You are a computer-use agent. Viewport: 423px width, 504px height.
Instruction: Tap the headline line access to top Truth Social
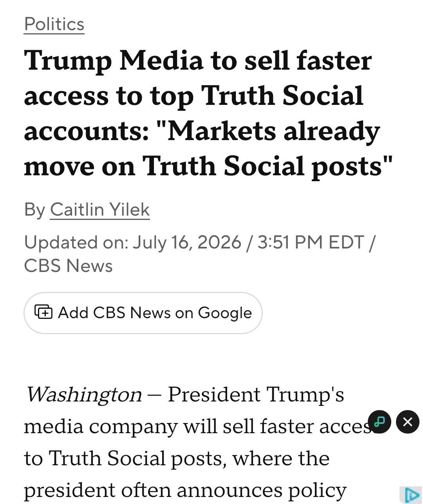click(x=193, y=96)
